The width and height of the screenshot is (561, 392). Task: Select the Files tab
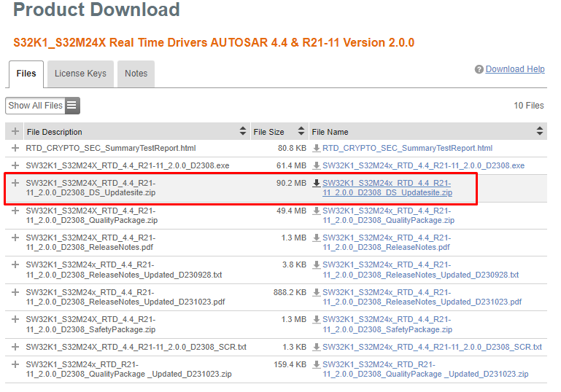[26, 74]
